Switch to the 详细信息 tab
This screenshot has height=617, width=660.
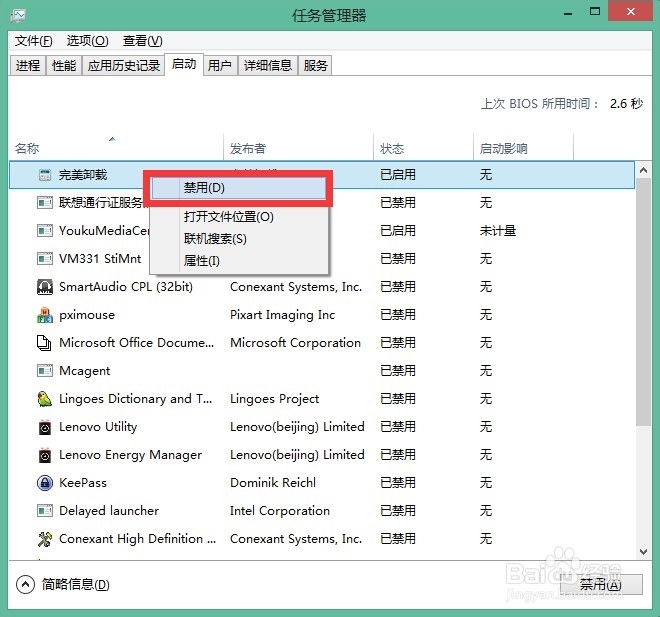268,65
